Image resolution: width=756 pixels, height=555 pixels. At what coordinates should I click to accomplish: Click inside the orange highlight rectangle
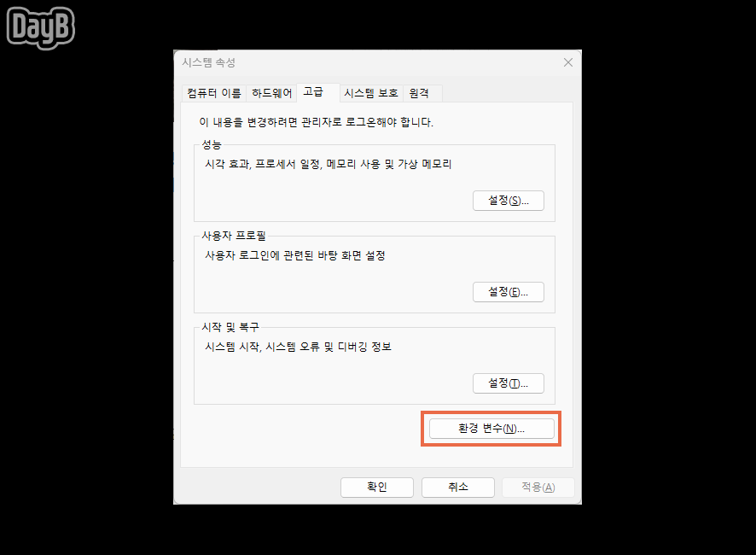point(491,428)
